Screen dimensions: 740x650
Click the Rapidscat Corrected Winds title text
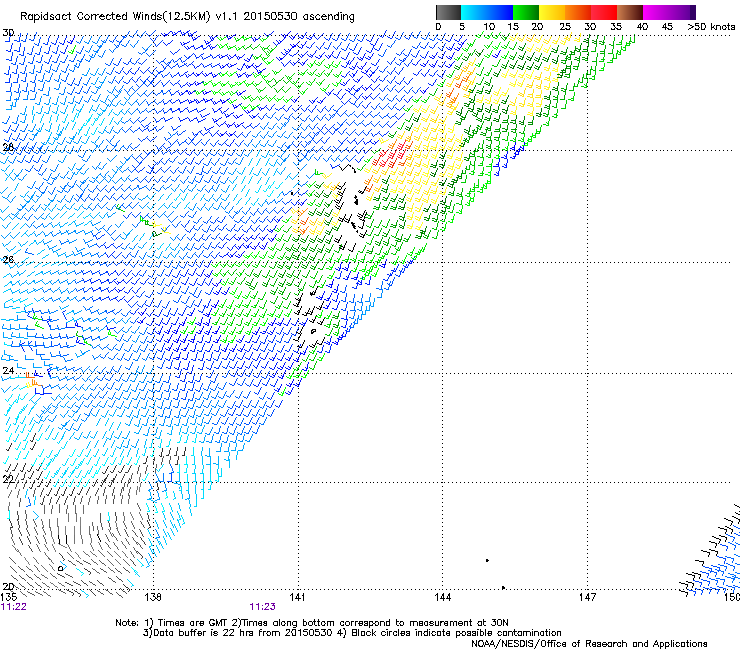[x=187, y=17]
